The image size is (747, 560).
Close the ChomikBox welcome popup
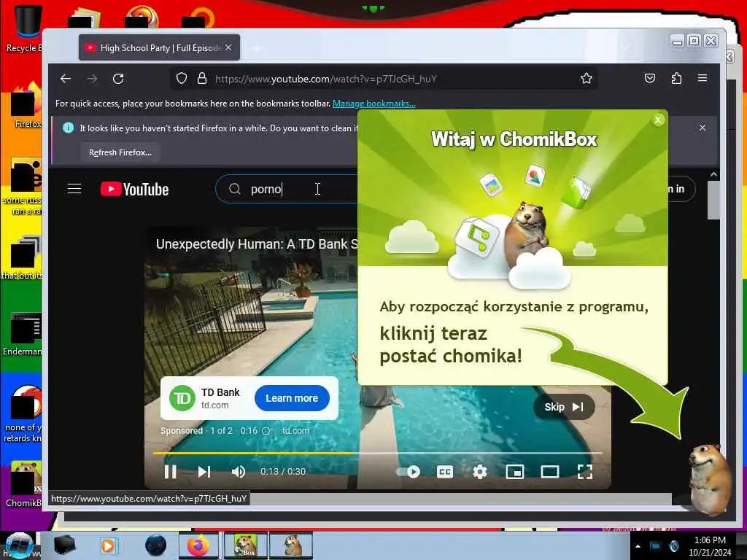pyautogui.click(x=658, y=120)
